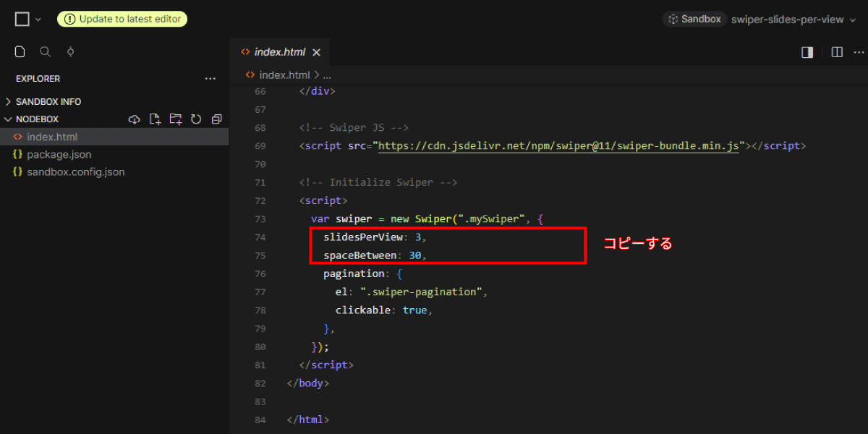Open the swiper-slides-per-view title dropdown
868x434 pixels.
pos(793,20)
